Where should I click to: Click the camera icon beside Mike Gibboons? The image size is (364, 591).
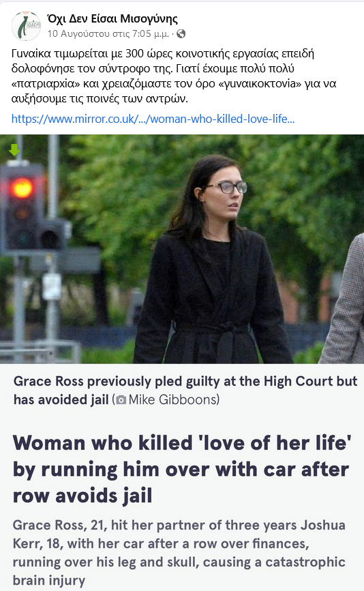pos(121,399)
